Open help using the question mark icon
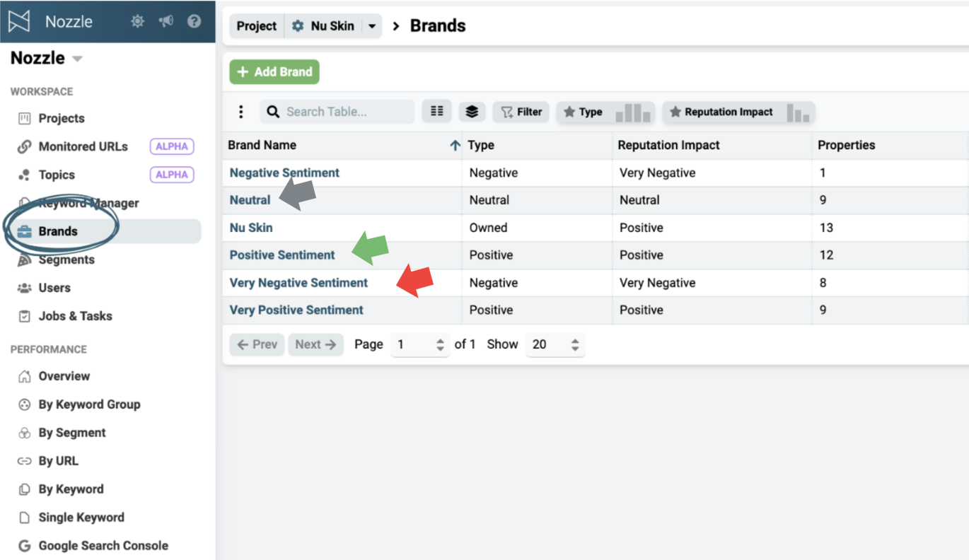Screen dimensions: 969x560 tap(193, 21)
